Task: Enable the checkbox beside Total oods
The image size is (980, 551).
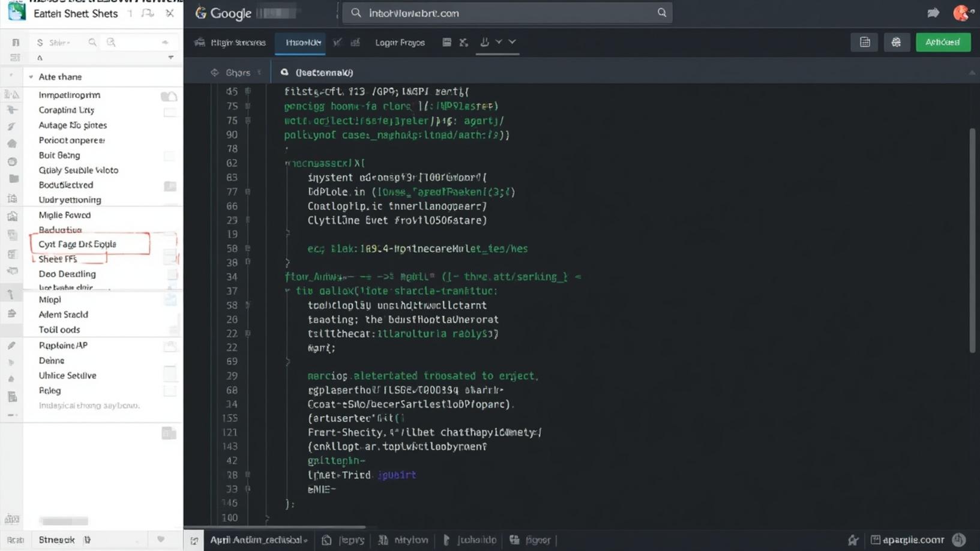Action: [174, 330]
